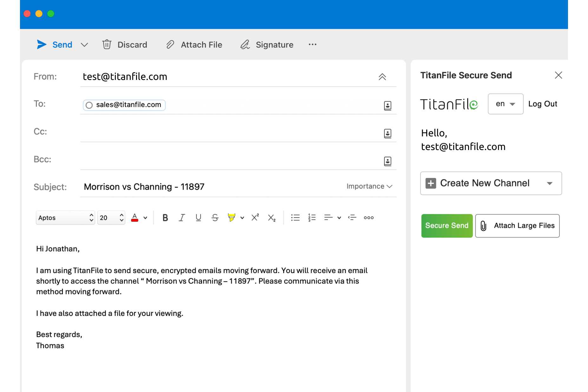This screenshot has width=588, height=392.
Task: Open highlight color picker arrow
Action: [242, 218]
